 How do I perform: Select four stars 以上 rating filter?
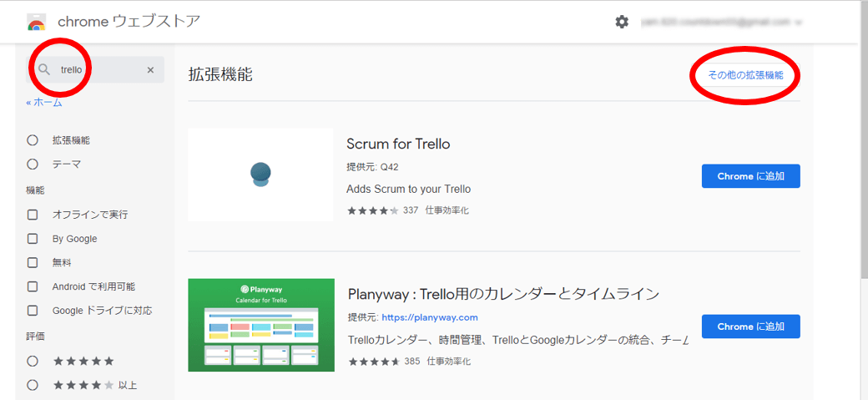(33, 385)
